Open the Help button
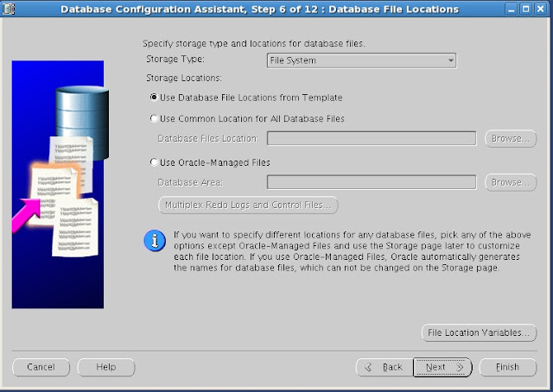 click(105, 367)
